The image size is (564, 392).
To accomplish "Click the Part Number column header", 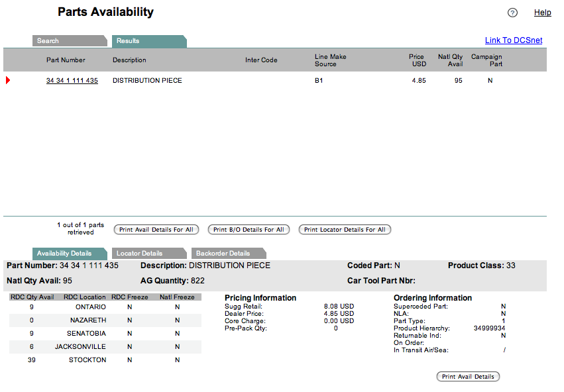I will [x=66, y=60].
